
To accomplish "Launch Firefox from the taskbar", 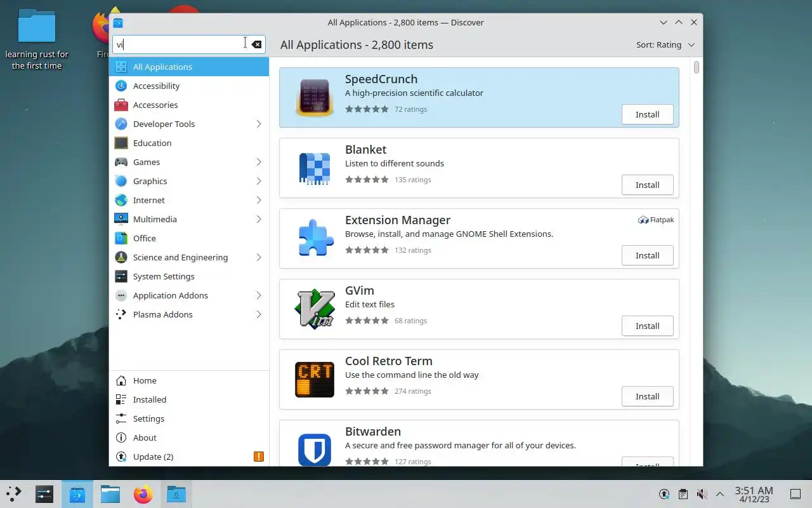I will point(143,494).
